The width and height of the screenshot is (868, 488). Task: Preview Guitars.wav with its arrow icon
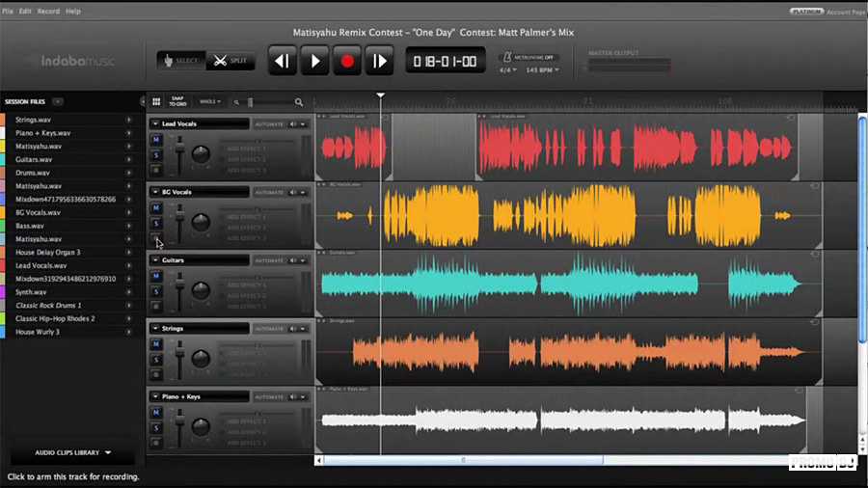coord(129,159)
